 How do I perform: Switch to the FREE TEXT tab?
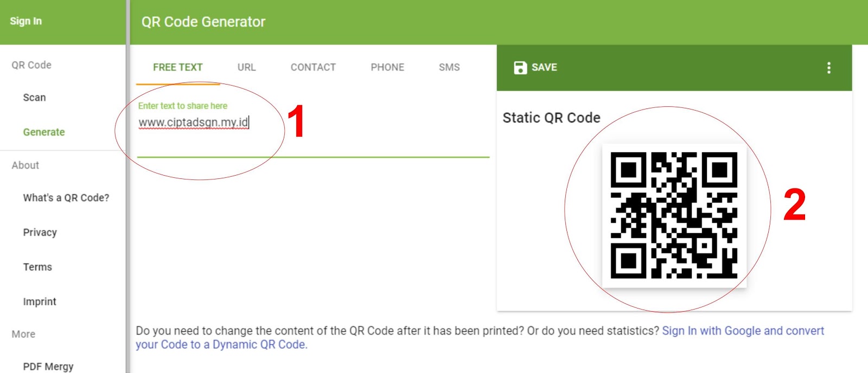[x=177, y=67]
